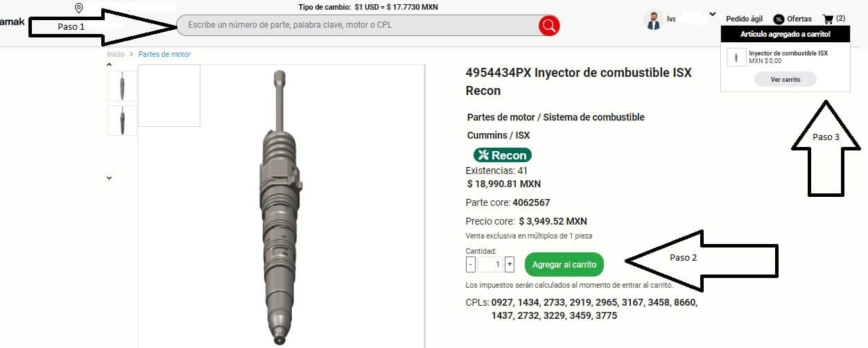The width and height of the screenshot is (868, 348).
Task: Click the Ver carrito button
Action: [x=785, y=80]
